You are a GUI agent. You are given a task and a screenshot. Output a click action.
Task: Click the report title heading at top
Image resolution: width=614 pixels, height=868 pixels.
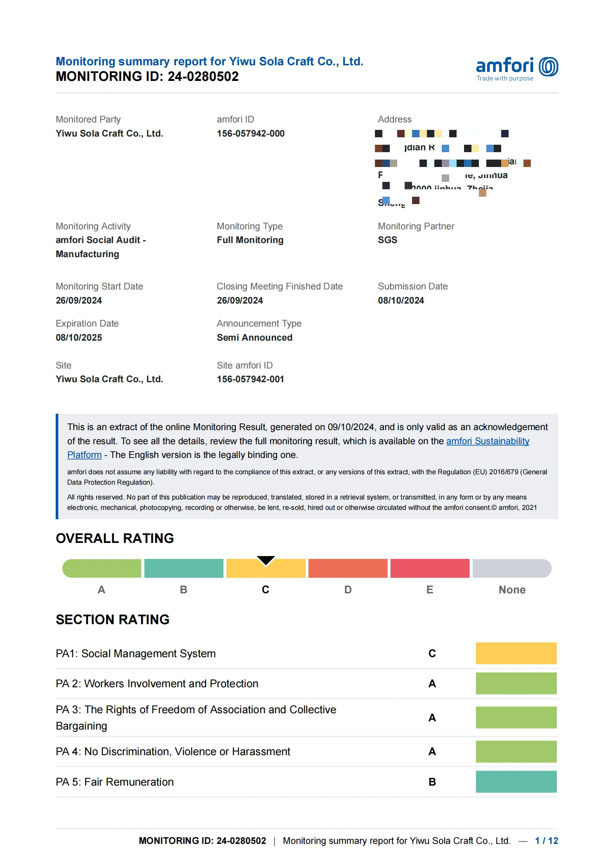(209, 61)
